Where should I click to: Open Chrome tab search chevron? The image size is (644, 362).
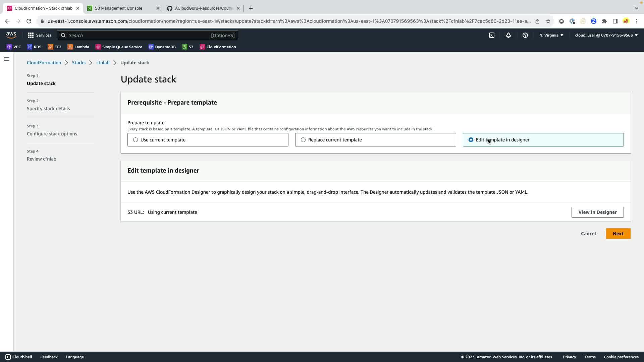[x=636, y=8]
